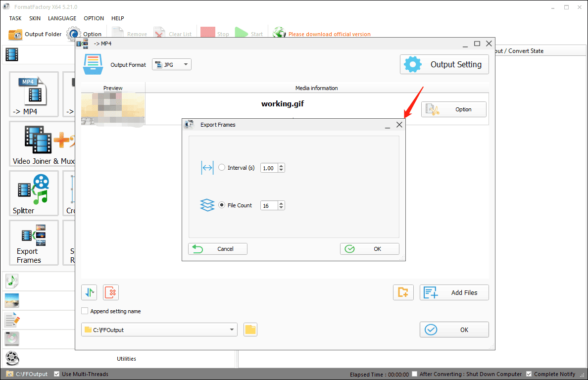
Task: Increase the Interval spinner value
Action: (281, 166)
